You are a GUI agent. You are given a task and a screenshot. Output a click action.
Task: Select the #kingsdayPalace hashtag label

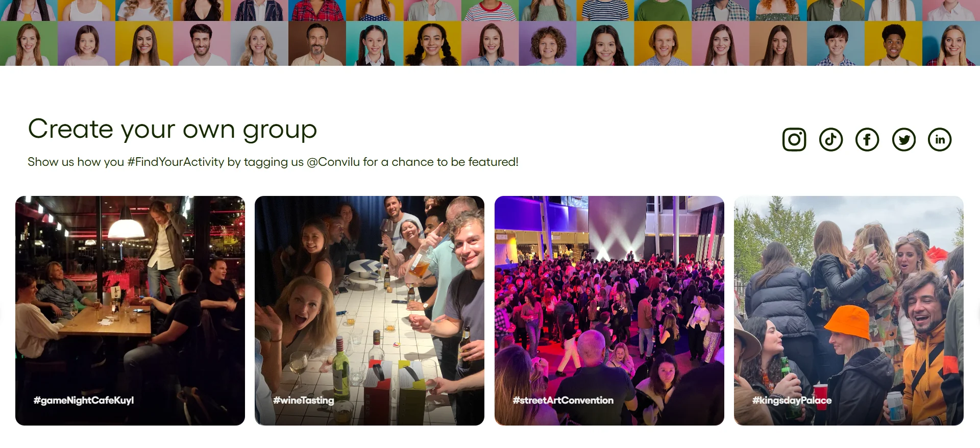pyautogui.click(x=792, y=401)
